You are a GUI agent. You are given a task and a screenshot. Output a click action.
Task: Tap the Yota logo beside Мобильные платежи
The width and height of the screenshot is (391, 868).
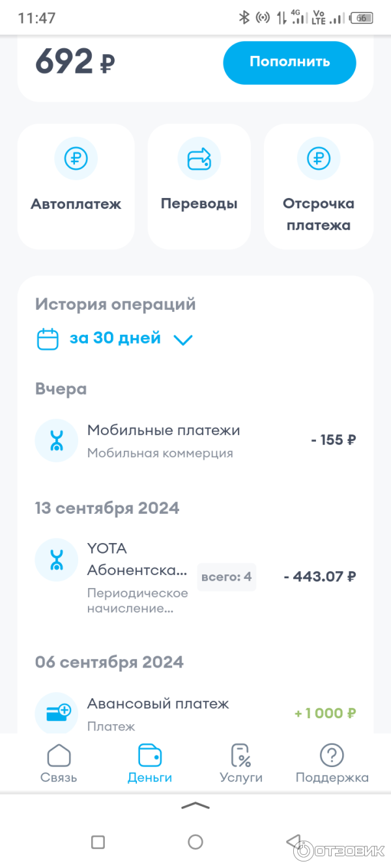(x=57, y=440)
